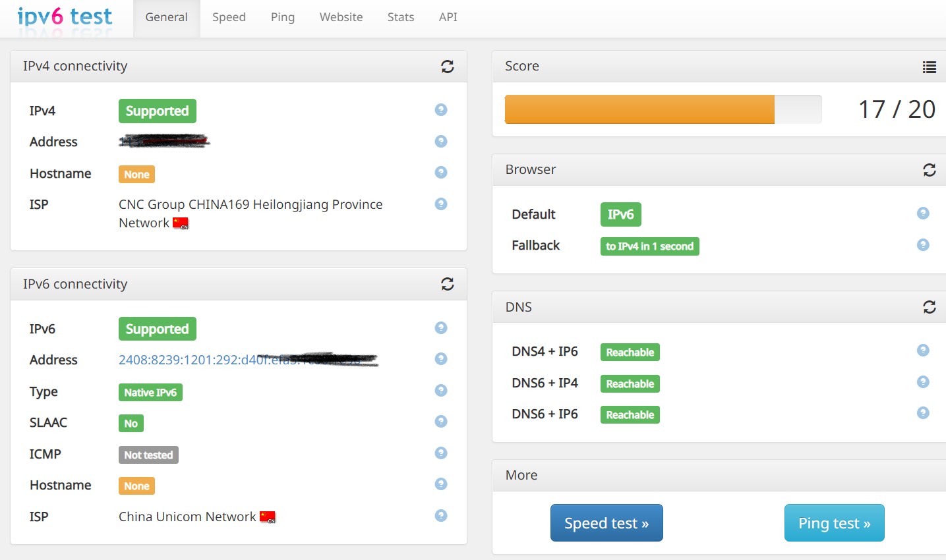Refresh the IPv6 connectivity panel
946x560 pixels.
tap(447, 284)
